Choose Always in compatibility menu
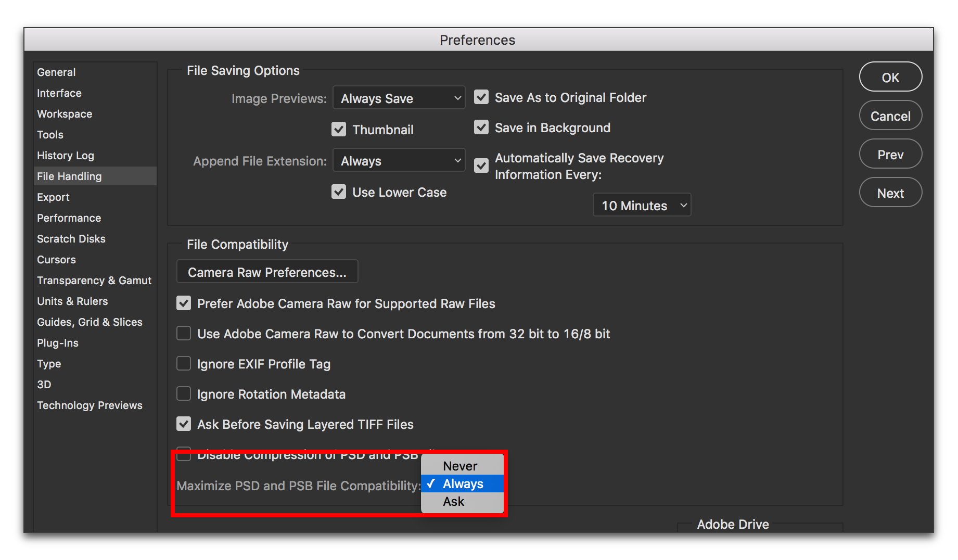This screenshot has width=958, height=560. (463, 483)
